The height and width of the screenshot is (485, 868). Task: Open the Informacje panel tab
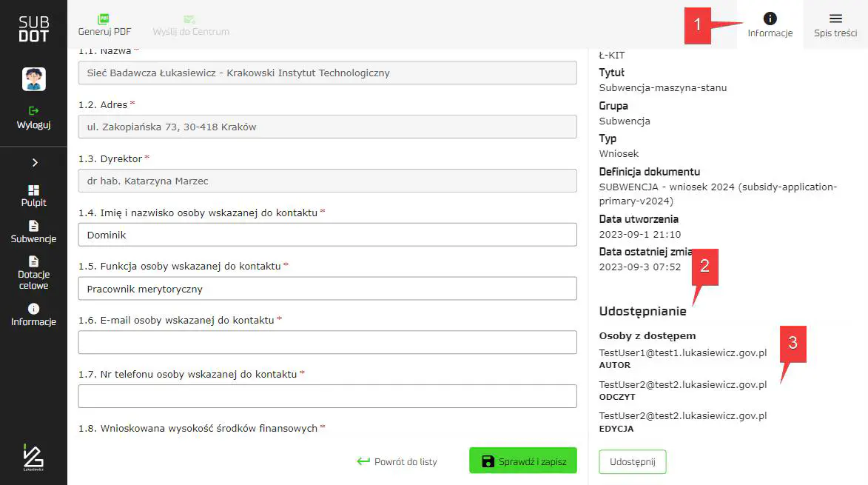tap(770, 25)
